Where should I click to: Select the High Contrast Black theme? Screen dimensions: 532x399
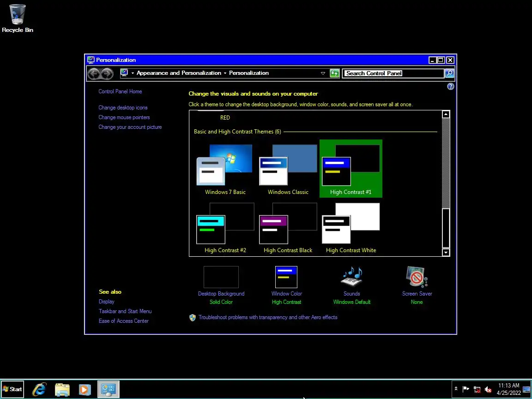coord(288,227)
